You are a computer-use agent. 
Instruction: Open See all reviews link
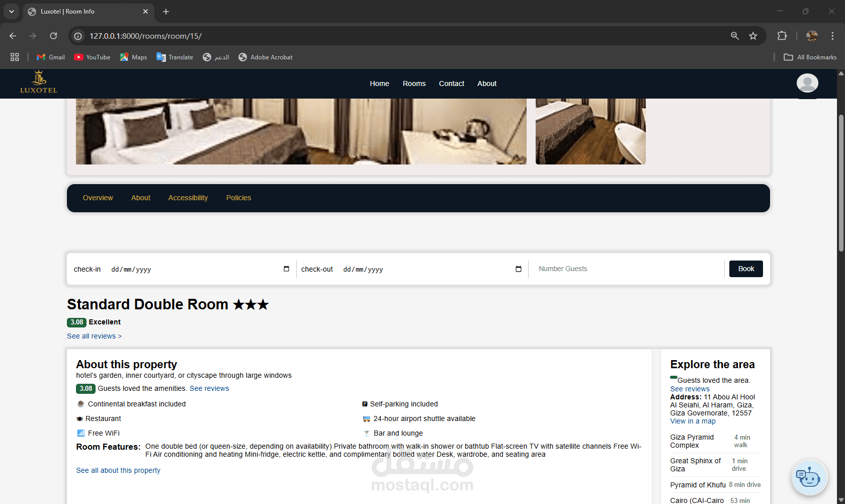tap(94, 336)
